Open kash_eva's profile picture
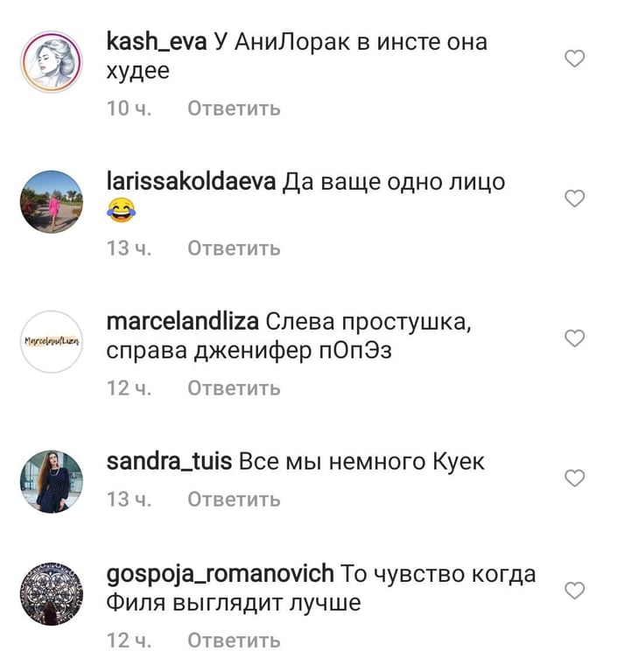The image size is (624, 672). [x=52, y=62]
